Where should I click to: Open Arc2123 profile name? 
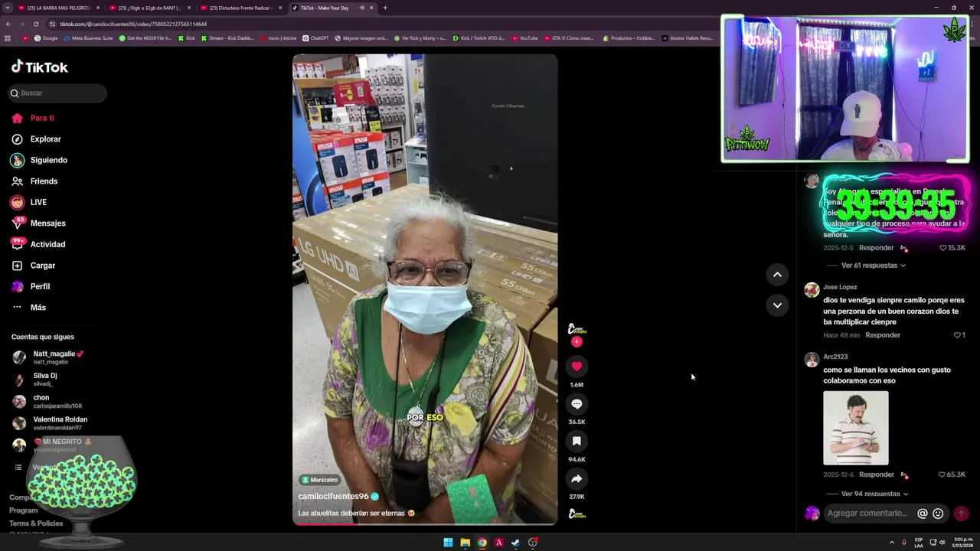point(835,357)
